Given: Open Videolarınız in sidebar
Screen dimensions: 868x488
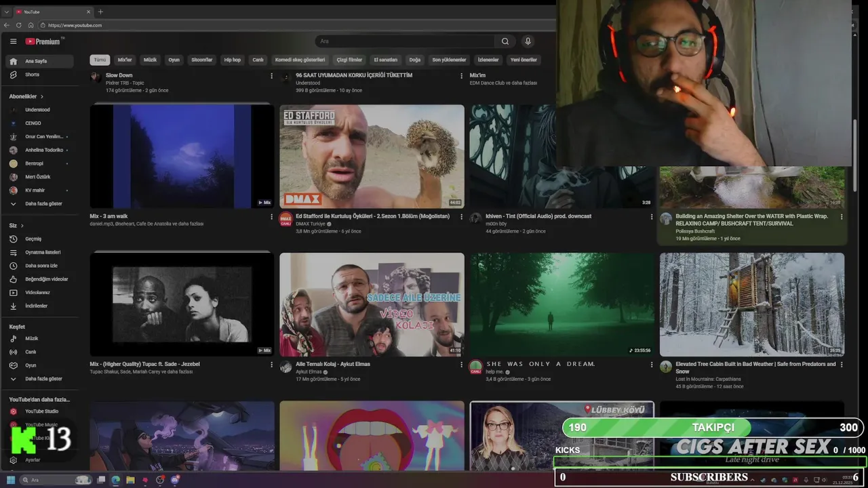Looking at the screenshot, I should click(38, 293).
